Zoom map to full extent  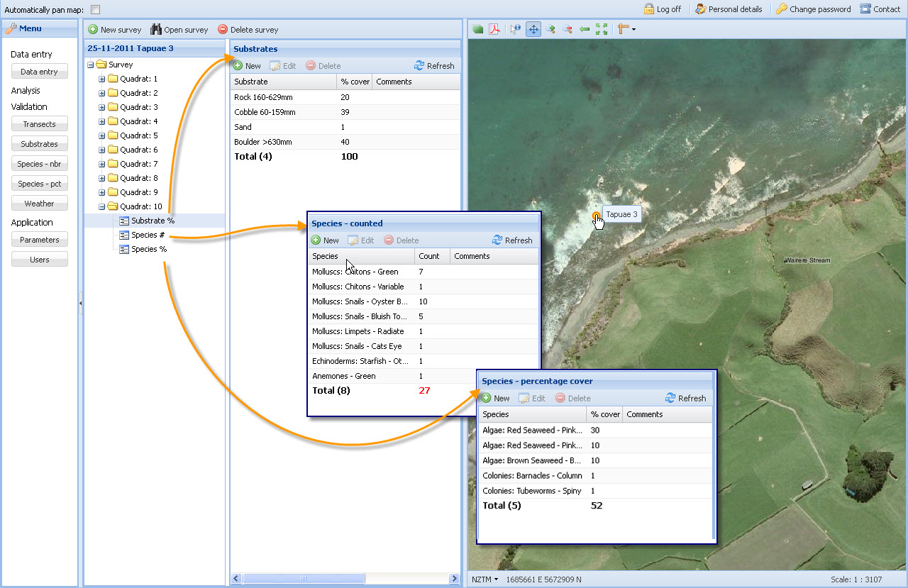602,29
